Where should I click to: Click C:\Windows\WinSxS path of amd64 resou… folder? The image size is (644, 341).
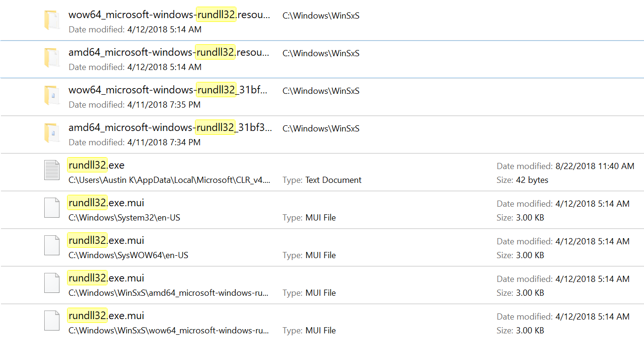coord(321,53)
